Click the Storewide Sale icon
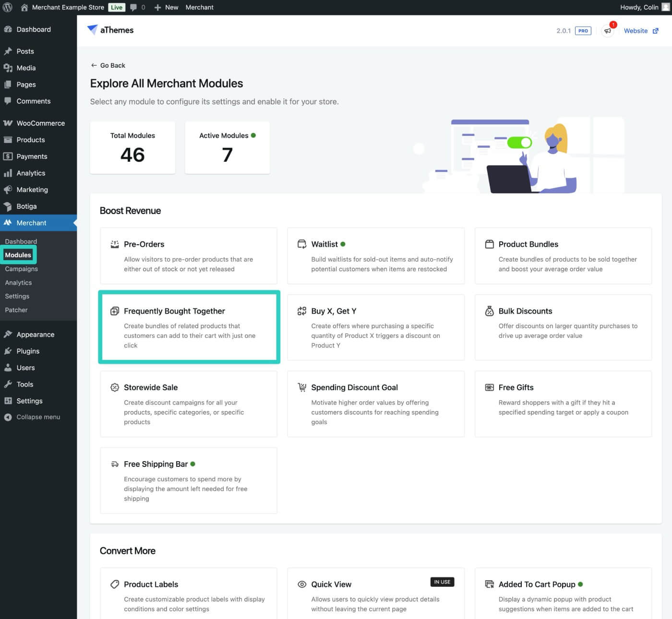This screenshot has height=619, width=672. [115, 387]
